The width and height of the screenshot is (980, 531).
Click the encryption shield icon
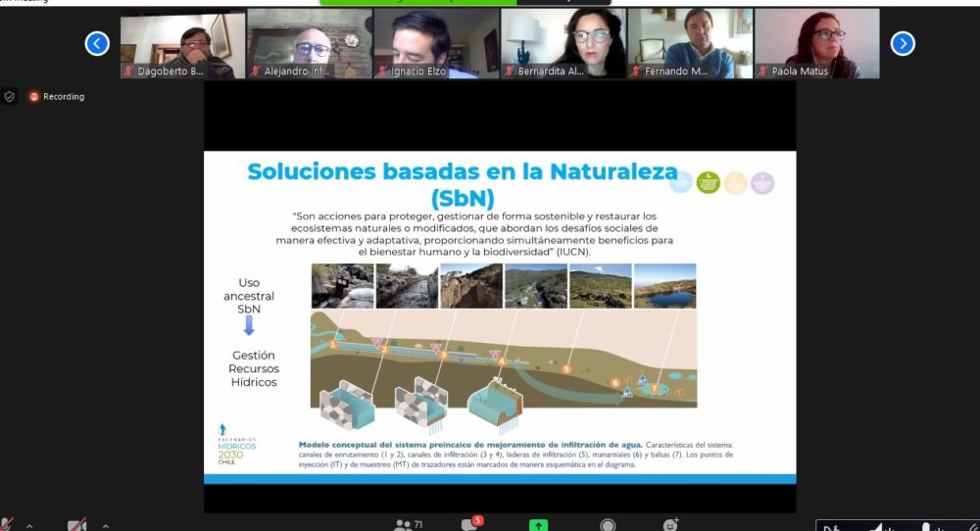coord(10,96)
